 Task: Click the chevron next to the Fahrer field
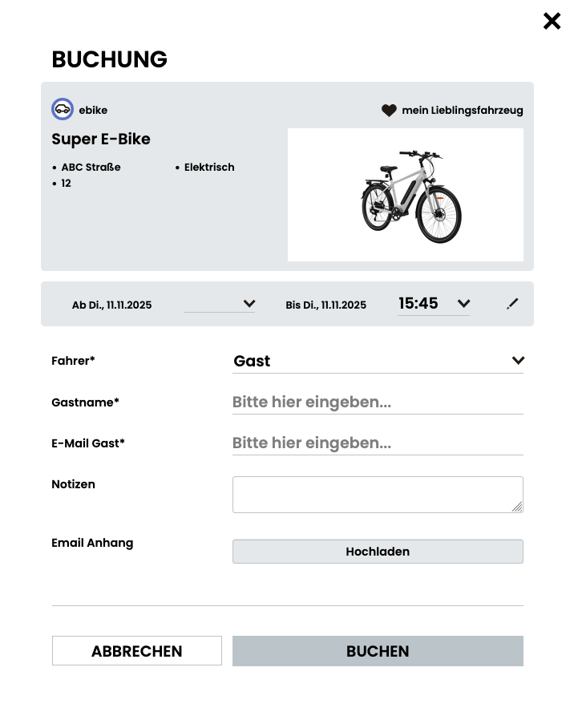point(518,361)
